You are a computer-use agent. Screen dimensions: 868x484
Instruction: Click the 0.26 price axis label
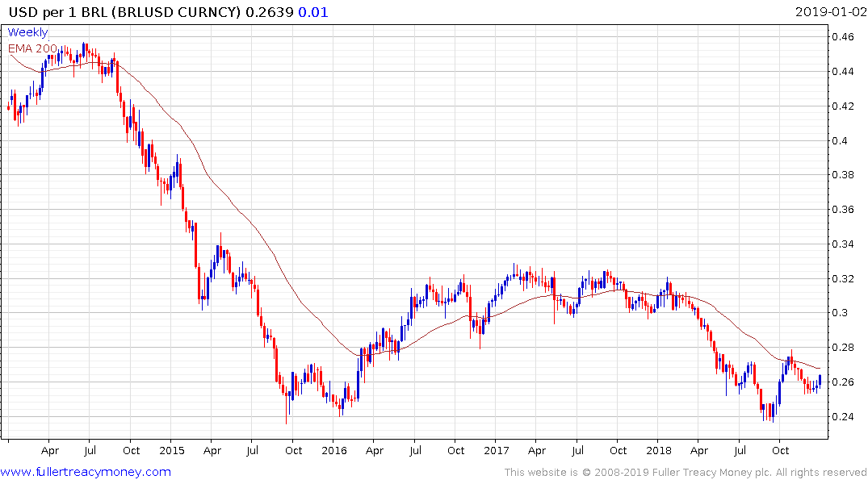pos(842,382)
